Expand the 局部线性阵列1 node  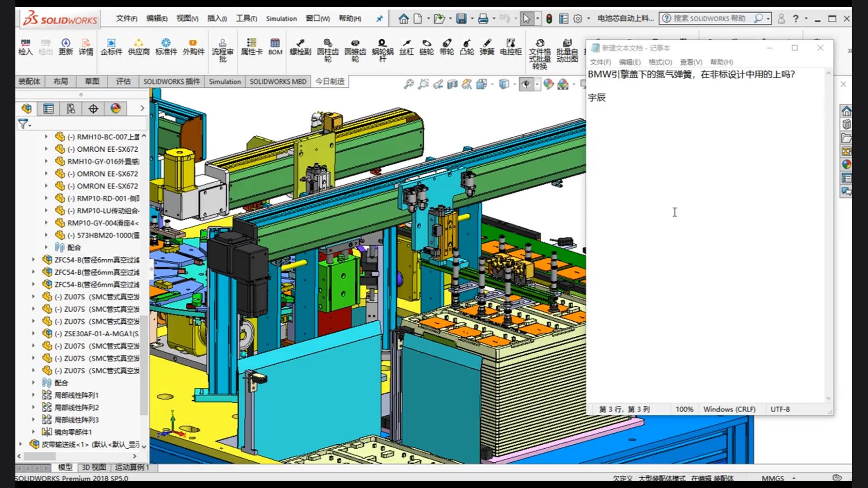click(x=33, y=395)
